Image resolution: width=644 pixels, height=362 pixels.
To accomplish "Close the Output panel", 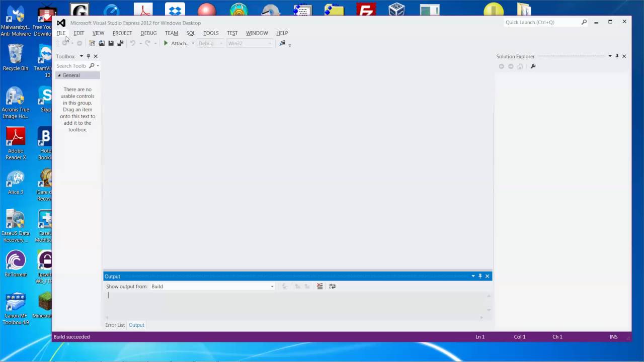I will (487, 276).
